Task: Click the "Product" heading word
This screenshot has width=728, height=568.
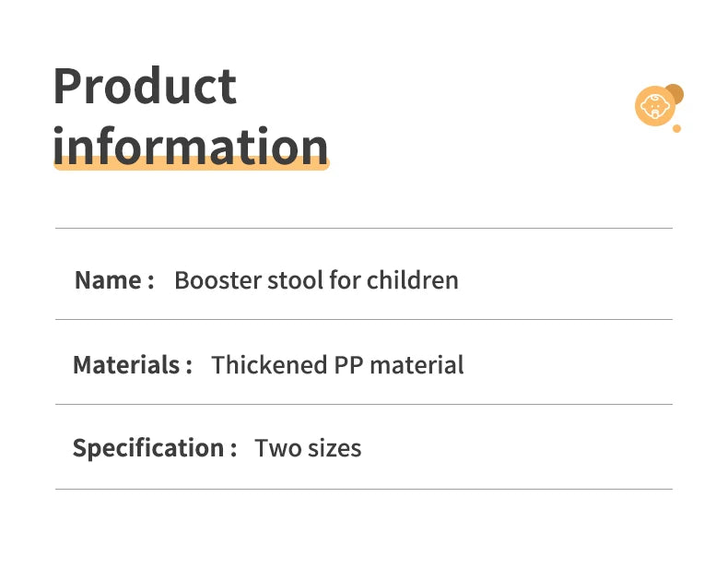Action: (x=145, y=87)
